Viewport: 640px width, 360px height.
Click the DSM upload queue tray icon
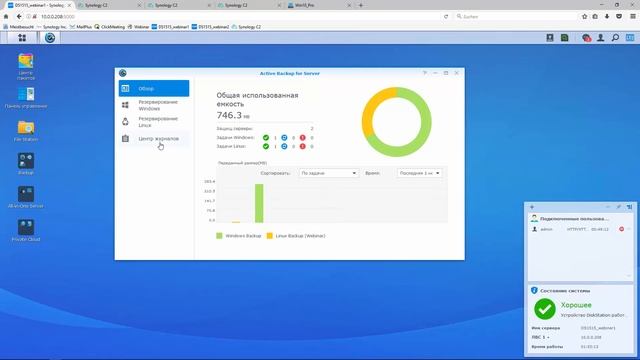550,38
